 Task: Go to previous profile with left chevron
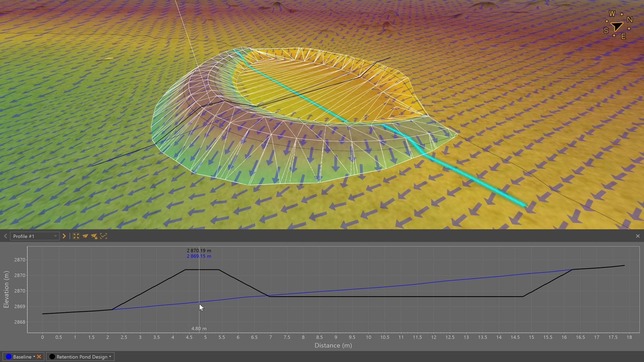5,236
